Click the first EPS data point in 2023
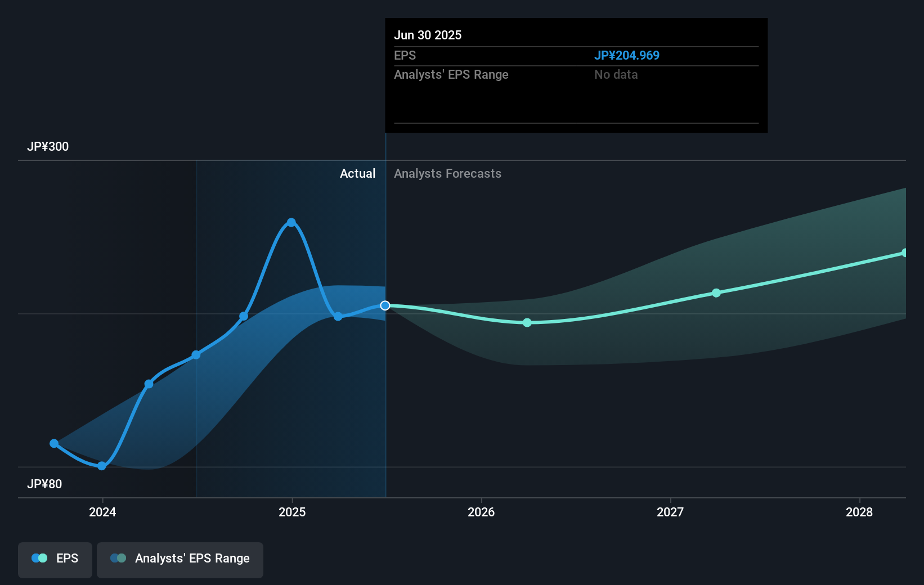The height and width of the screenshot is (585, 924). tap(54, 443)
